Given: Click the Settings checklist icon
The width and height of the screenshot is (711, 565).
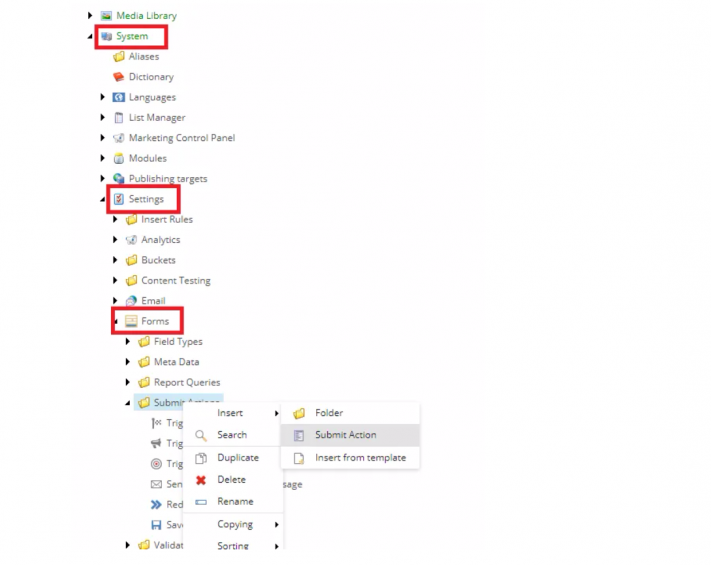Looking at the screenshot, I should 118,199.
